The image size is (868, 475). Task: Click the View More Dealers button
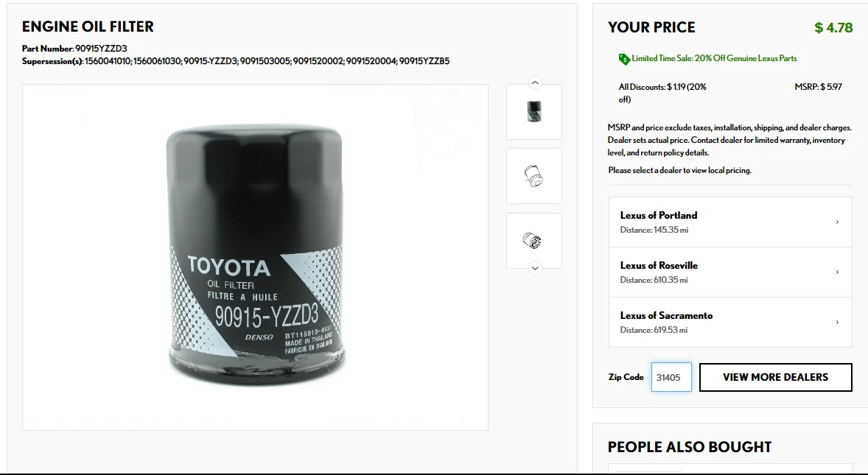coord(776,377)
